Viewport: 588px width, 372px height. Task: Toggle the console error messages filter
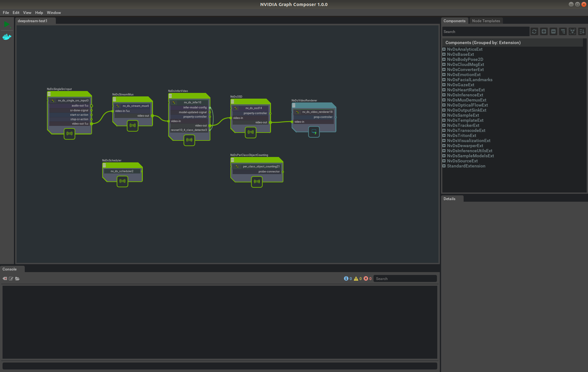(x=366, y=278)
